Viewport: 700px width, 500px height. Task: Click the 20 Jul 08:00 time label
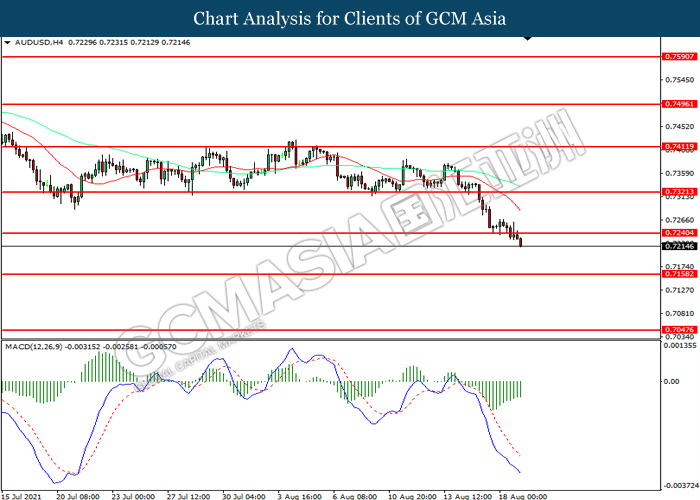tap(78, 496)
